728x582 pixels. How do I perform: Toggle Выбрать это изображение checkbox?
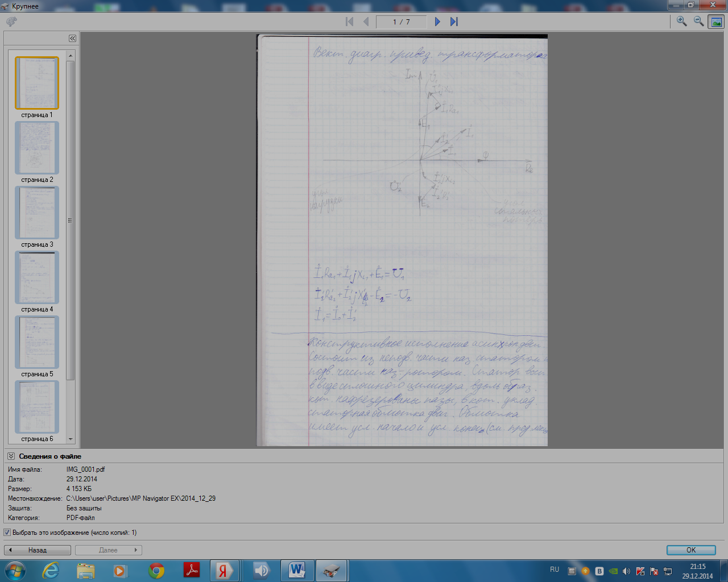click(7, 533)
